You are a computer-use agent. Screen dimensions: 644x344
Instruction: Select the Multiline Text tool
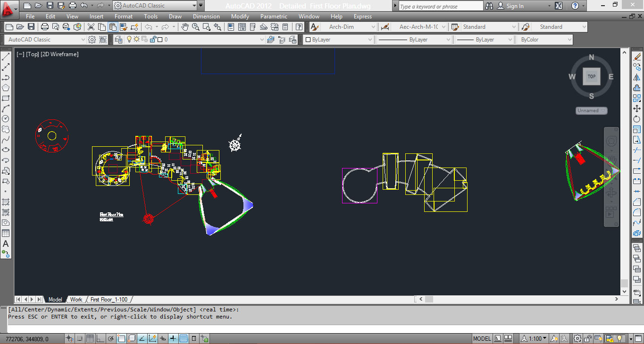(x=6, y=243)
